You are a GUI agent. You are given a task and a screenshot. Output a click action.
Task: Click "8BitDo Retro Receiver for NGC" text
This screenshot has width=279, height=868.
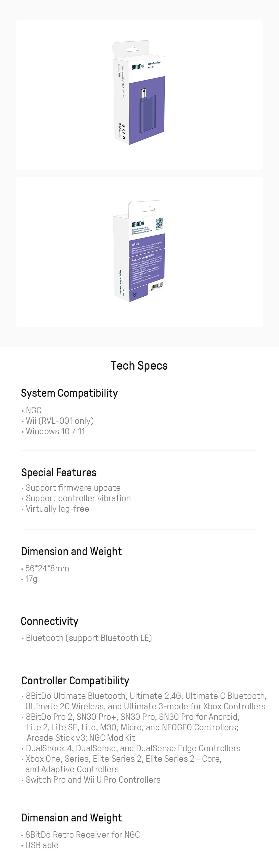click(83, 835)
